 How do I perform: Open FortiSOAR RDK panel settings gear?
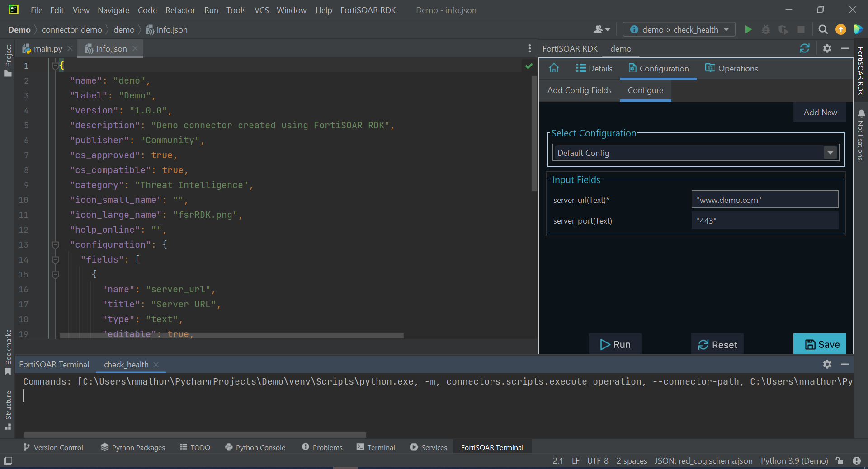[x=827, y=48]
